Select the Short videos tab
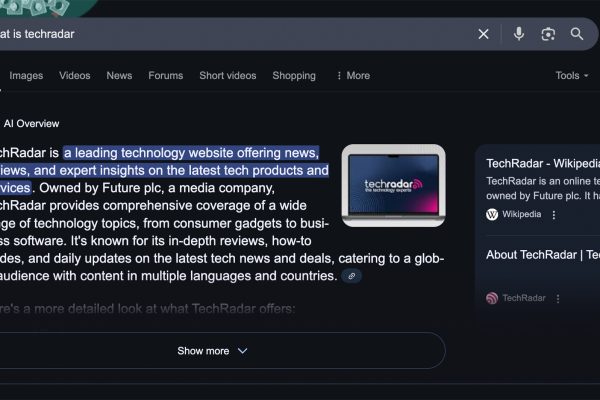600x400 pixels. [x=228, y=76]
